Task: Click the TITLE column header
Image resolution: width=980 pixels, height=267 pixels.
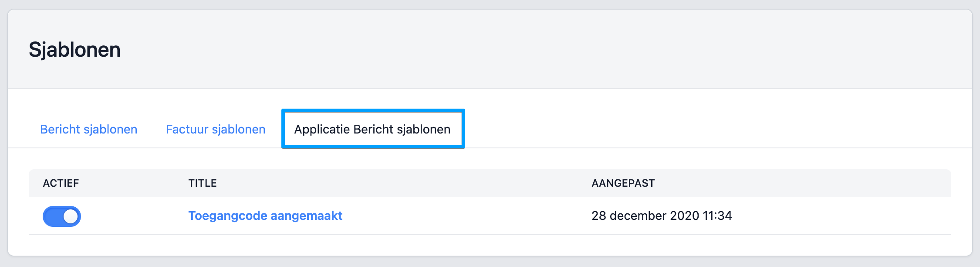Action: click(x=203, y=183)
